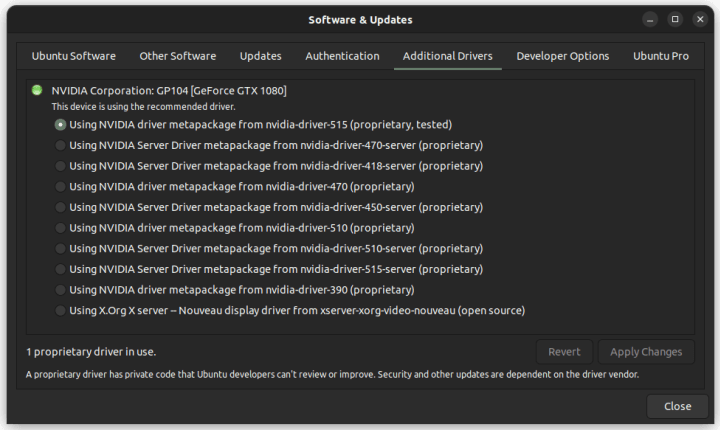Switch to the Ubuntu Software tab
Screen dimensions: 720x430
(x=73, y=56)
